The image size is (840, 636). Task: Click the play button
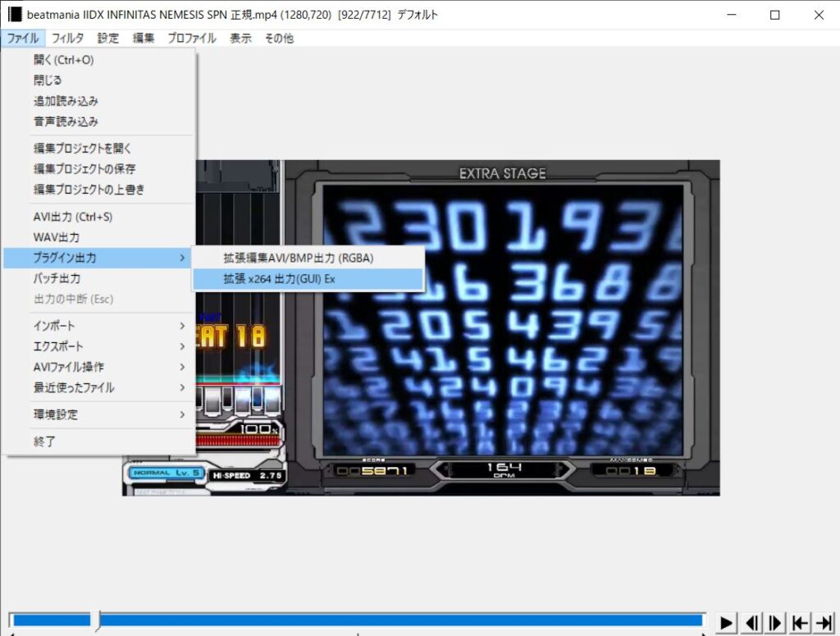coord(727,623)
